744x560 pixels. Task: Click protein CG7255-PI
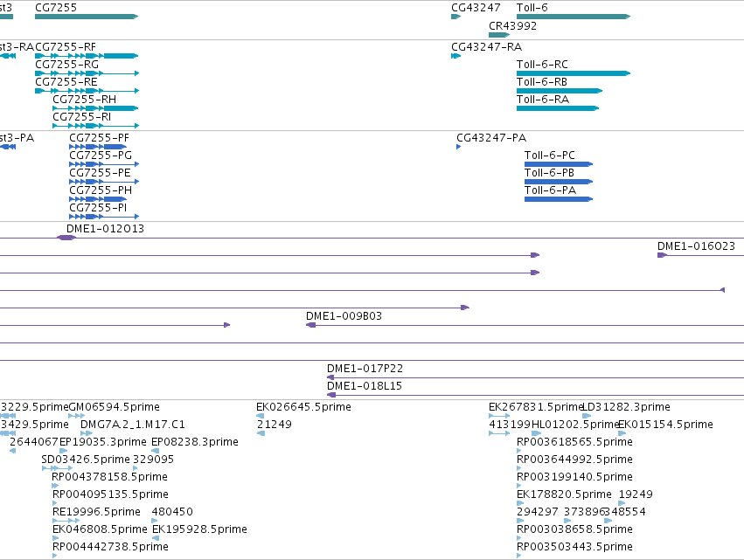104,217
